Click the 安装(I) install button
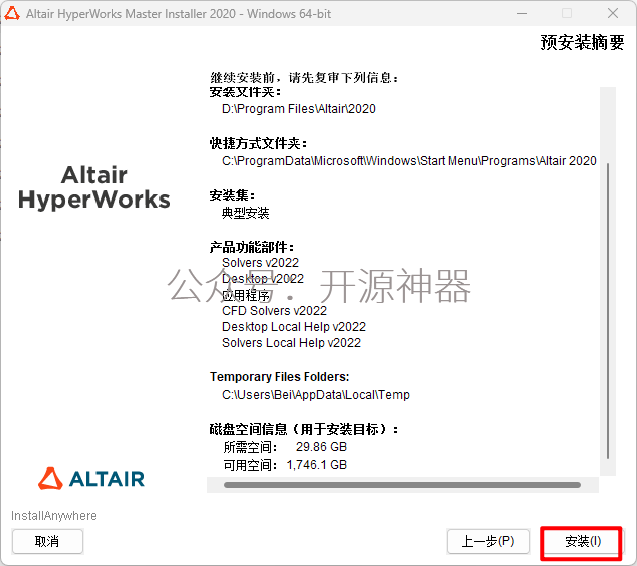Image resolution: width=637 pixels, height=566 pixels. [582, 542]
